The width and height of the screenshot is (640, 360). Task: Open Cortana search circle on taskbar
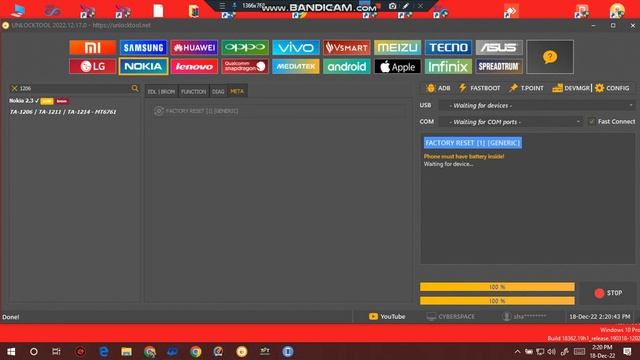[33, 351]
